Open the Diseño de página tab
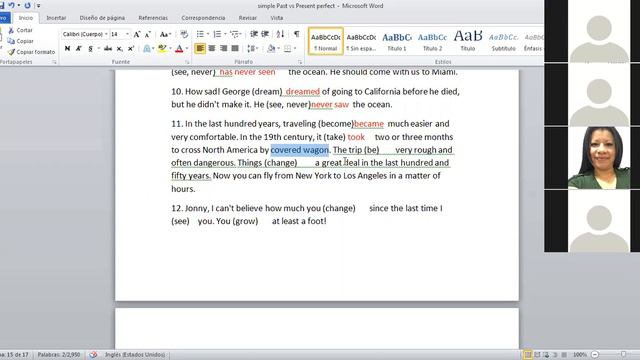The width and height of the screenshot is (640, 360). [x=102, y=18]
